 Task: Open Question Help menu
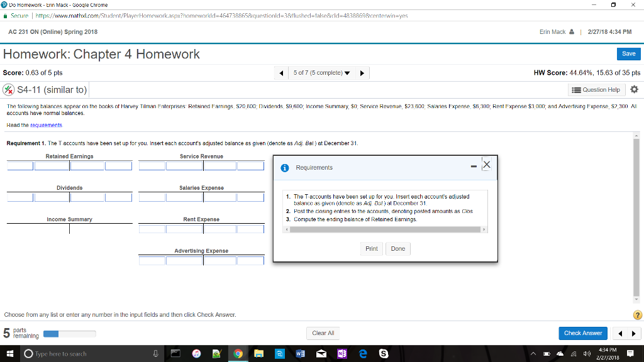click(596, 90)
